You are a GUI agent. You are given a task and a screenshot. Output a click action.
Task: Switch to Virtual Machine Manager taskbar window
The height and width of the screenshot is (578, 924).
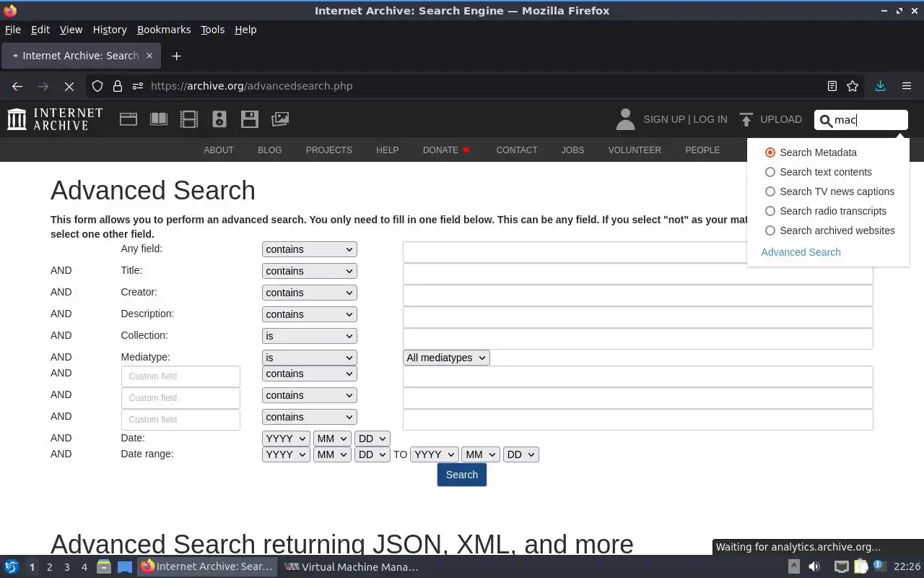point(352,566)
